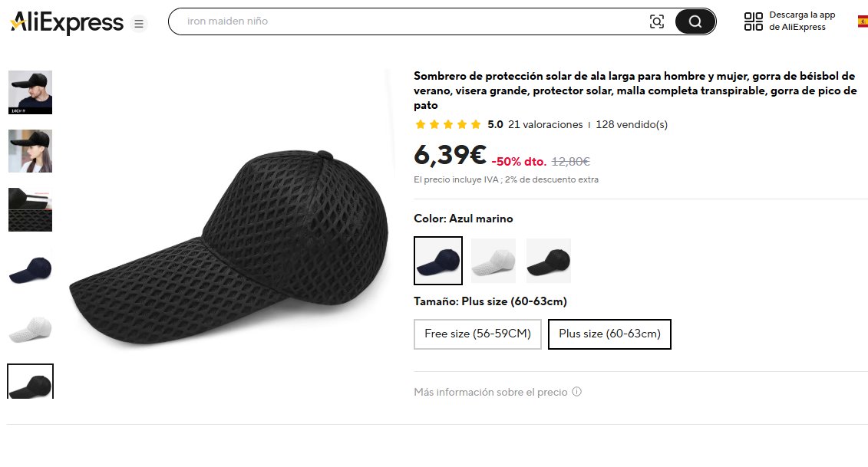This screenshot has width=868, height=467.
Task: Click the image search camera icon
Action: coord(656,21)
